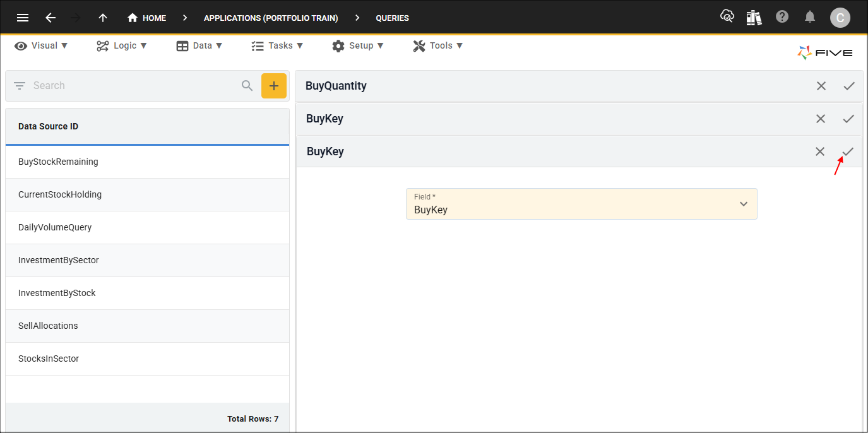Screen dimensions: 868x433
Task: Select StocksInSector query
Action: 147,359
